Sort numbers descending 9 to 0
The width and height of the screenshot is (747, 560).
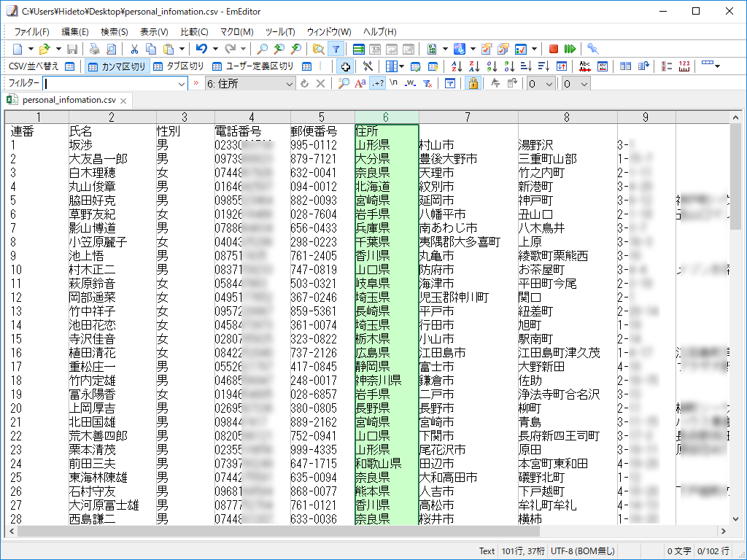pyautogui.click(x=509, y=66)
